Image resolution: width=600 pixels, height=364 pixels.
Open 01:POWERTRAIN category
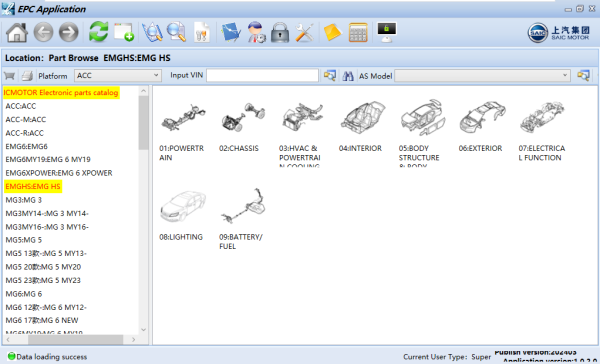182,131
